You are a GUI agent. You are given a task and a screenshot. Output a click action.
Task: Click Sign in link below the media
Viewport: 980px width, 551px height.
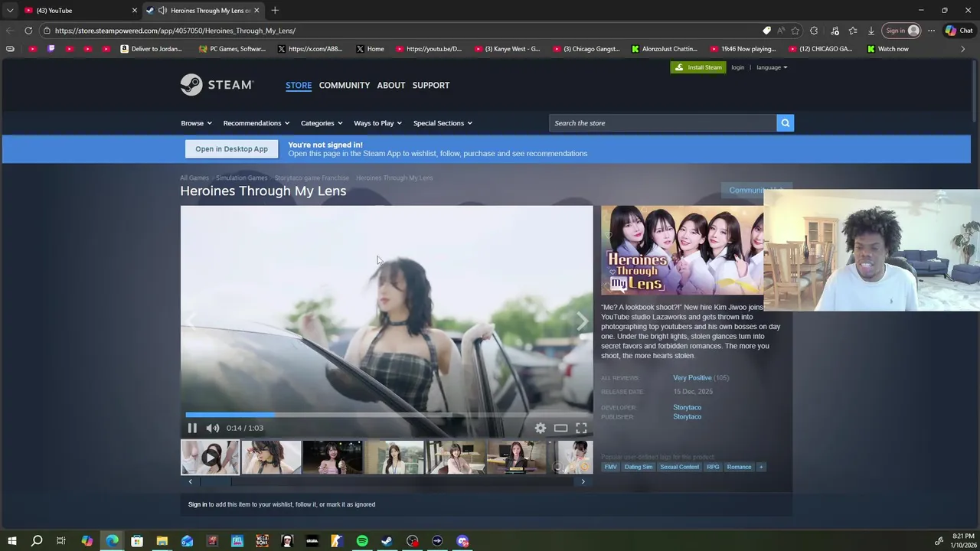[x=198, y=504]
